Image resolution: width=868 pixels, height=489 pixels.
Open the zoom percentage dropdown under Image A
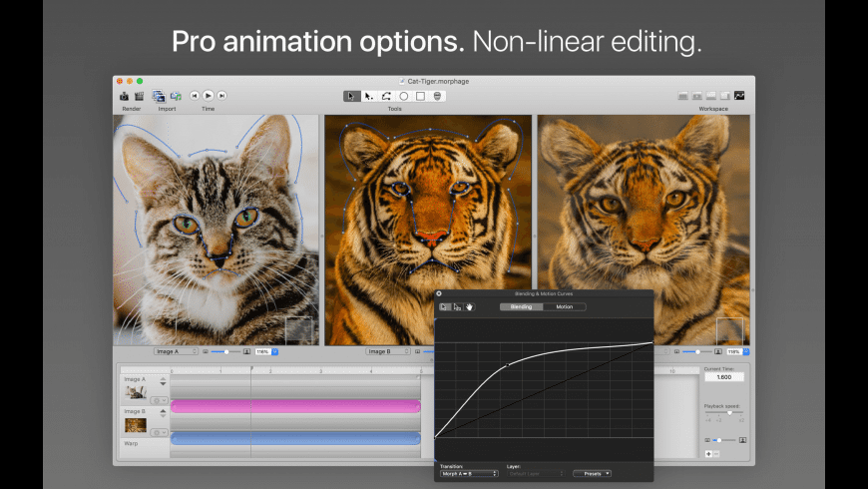275,351
